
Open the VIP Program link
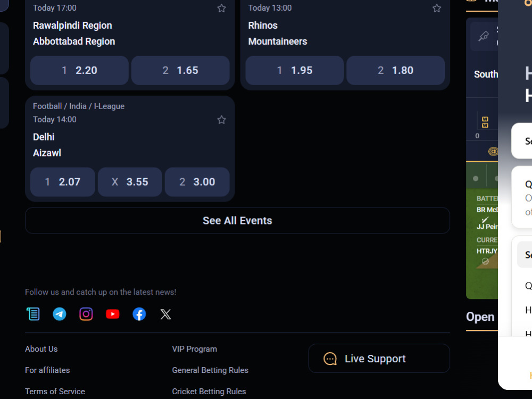[x=194, y=349]
